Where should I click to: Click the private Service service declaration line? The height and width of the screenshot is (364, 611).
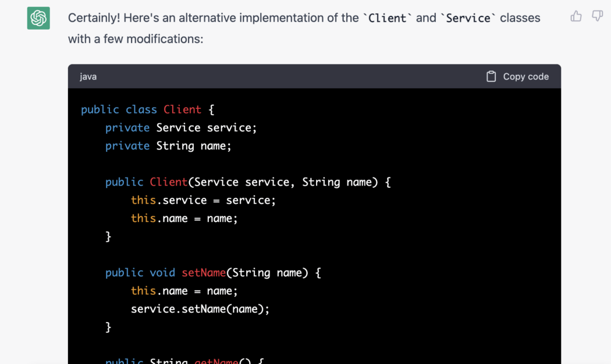tap(180, 127)
